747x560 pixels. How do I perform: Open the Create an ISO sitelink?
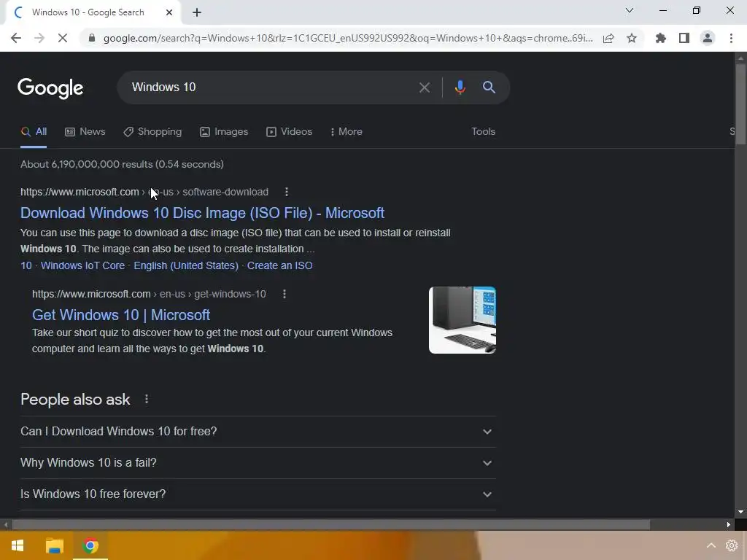coord(279,265)
